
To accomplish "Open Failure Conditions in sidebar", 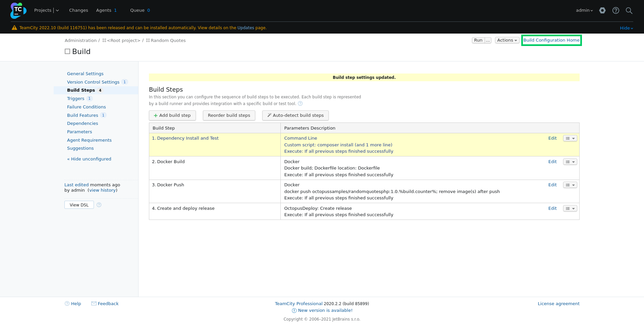I will pyautogui.click(x=86, y=107).
